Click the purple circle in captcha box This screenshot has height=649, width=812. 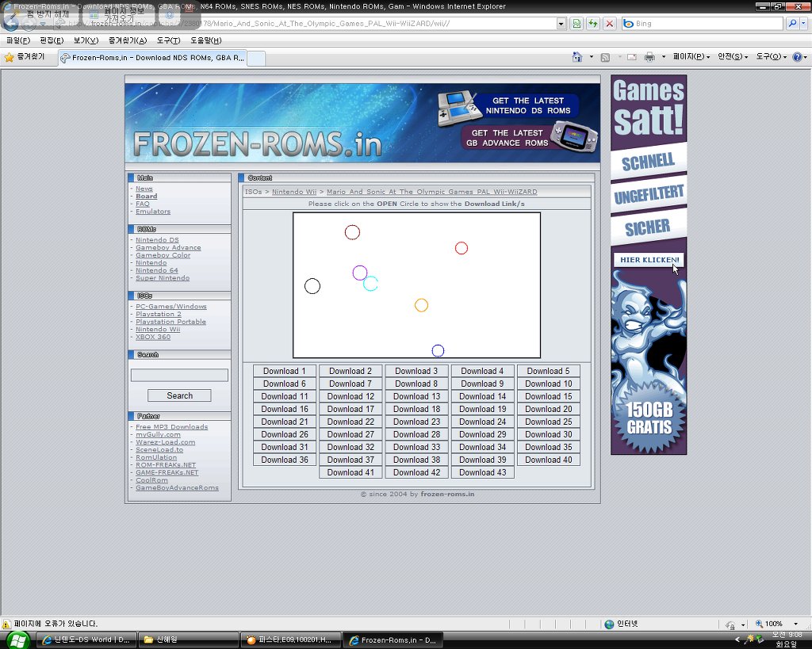coord(360,273)
